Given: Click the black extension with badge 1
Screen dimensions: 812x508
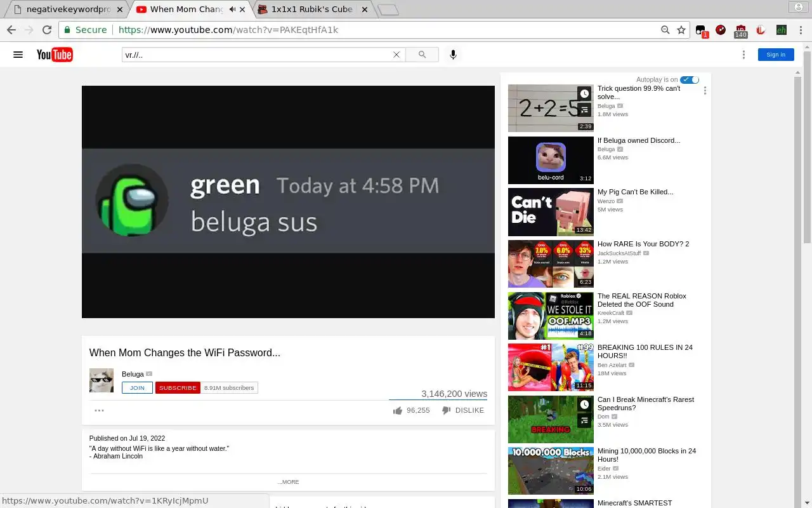Looking at the screenshot, I should (701, 30).
